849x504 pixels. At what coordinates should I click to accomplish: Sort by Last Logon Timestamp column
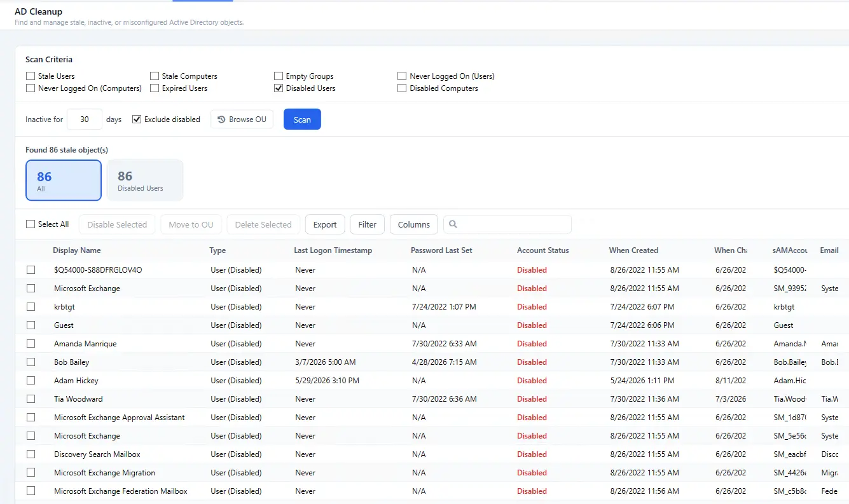333,250
